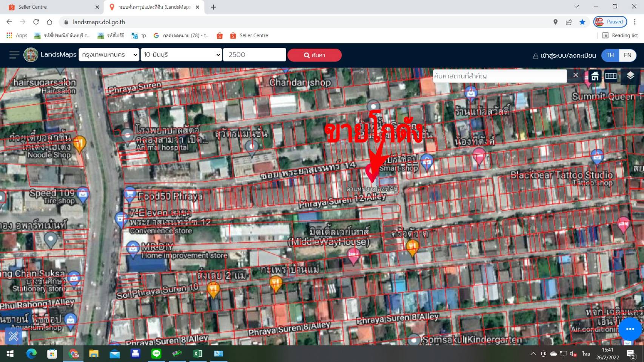
Task: Open Excel from the taskbar
Action: point(198,354)
